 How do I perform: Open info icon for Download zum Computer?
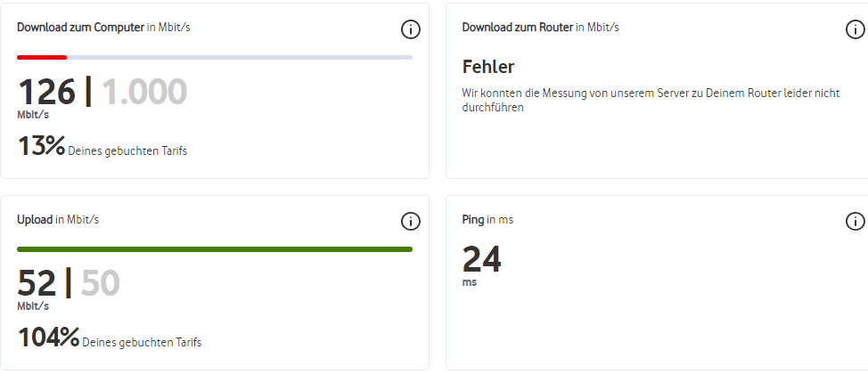410,29
